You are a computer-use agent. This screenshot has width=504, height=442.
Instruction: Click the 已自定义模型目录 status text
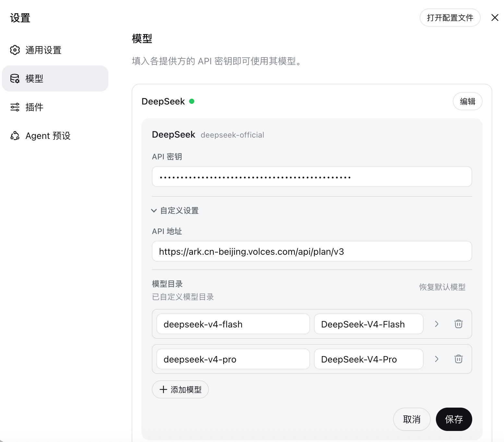(183, 297)
